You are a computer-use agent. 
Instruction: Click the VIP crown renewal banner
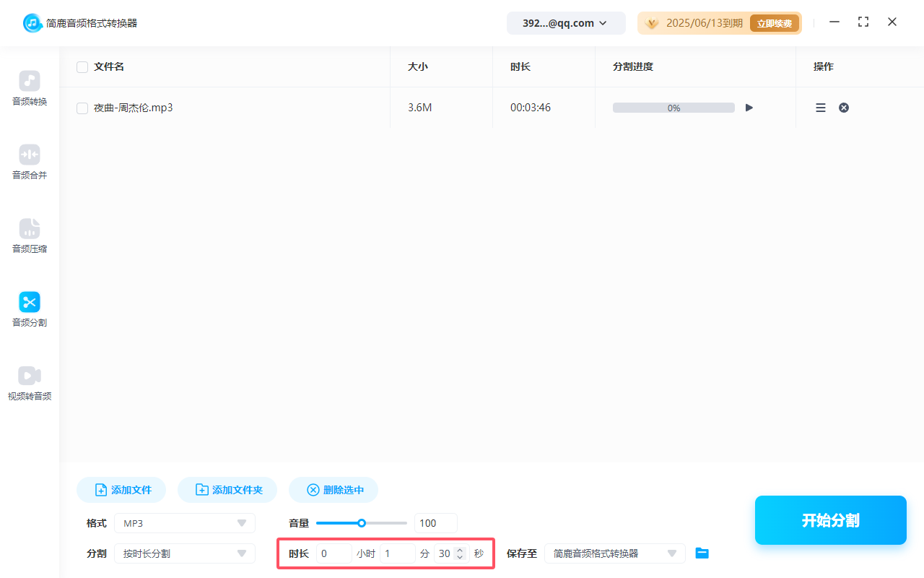tap(719, 22)
